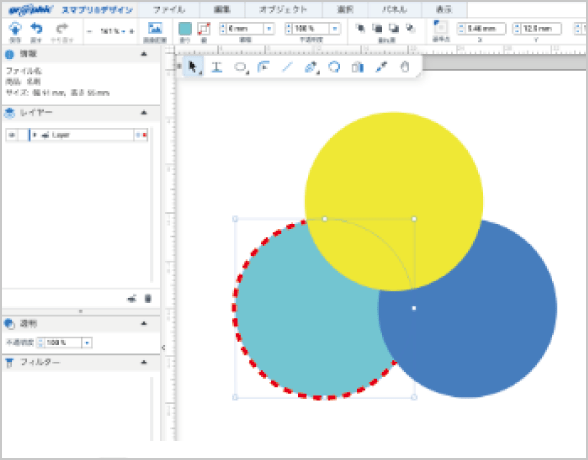Toggle lock box of Layer row
588x460 pixels.
tap(23, 135)
